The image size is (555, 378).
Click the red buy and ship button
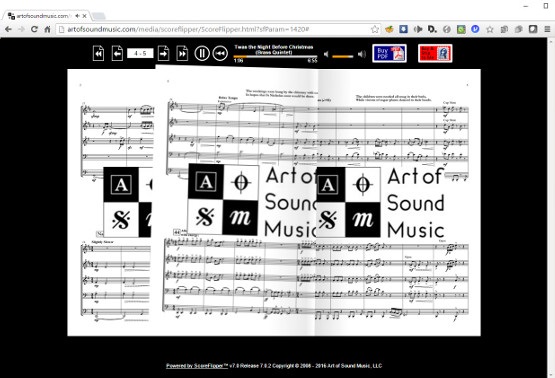tap(435, 53)
